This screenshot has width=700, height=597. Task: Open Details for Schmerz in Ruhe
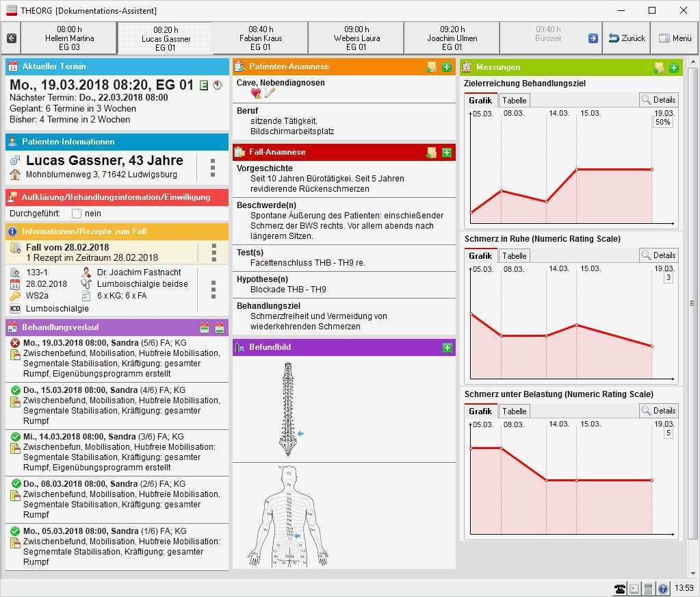click(658, 255)
